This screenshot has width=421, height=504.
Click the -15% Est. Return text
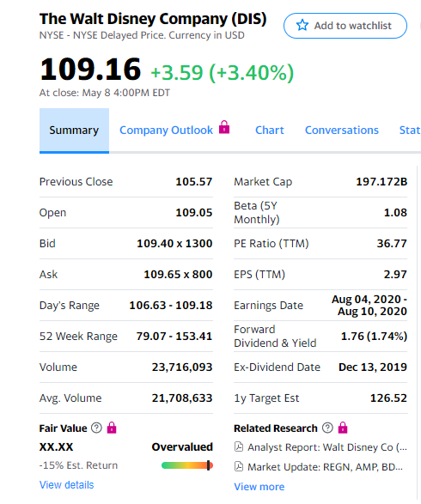(x=78, y=465)
